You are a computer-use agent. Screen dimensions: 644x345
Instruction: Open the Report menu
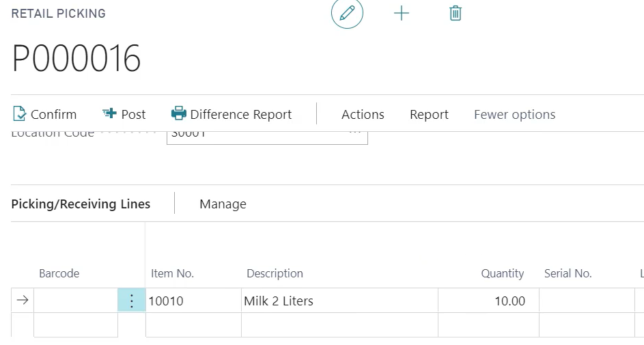click(429, 115)
